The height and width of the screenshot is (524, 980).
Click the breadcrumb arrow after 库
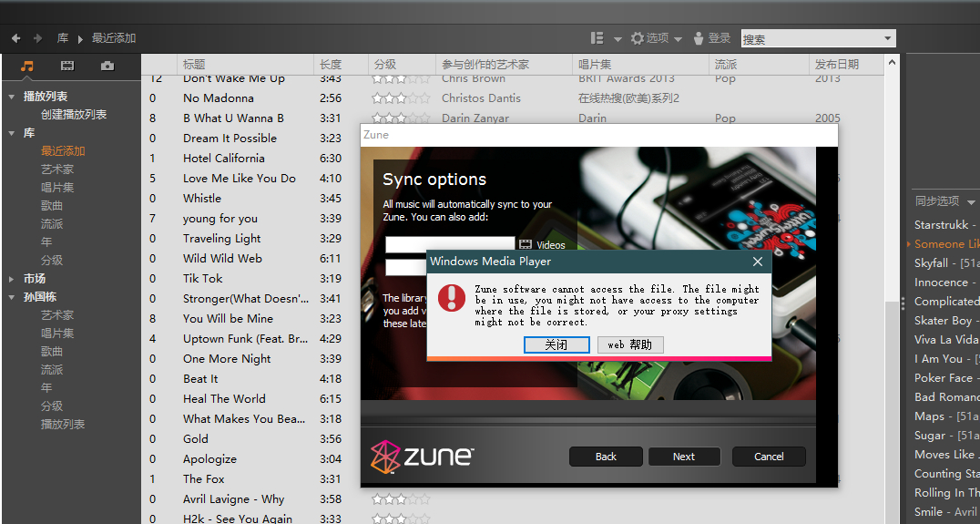point(80,39)
